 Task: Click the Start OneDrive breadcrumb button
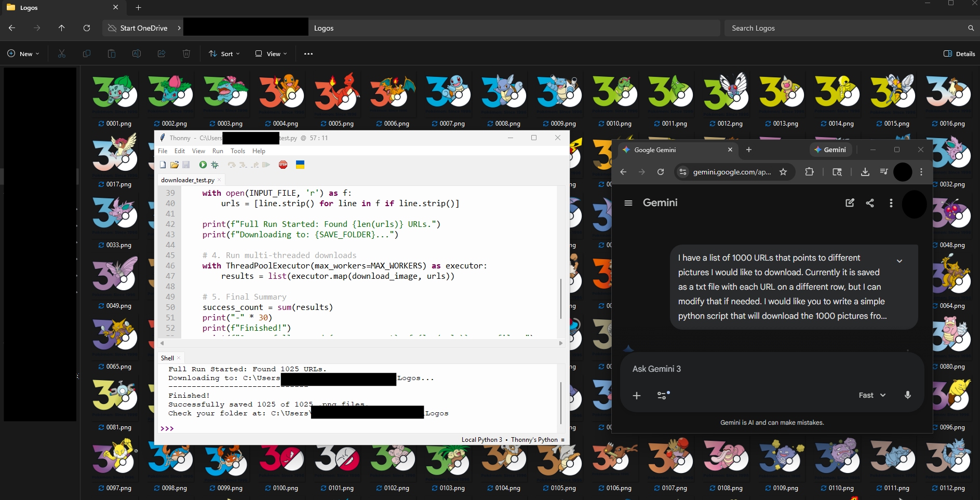(138, 28)
